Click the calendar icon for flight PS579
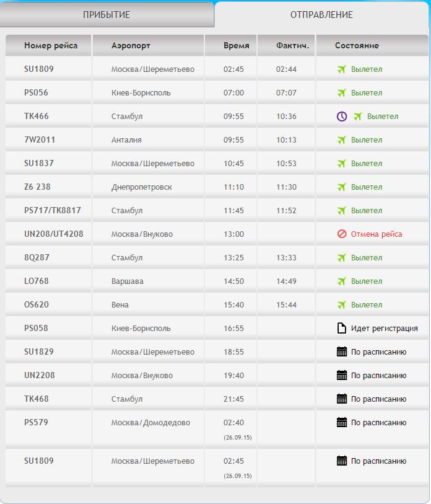Image resolution: width=431 pixels, height=504 pixels. tap(342, 423)
